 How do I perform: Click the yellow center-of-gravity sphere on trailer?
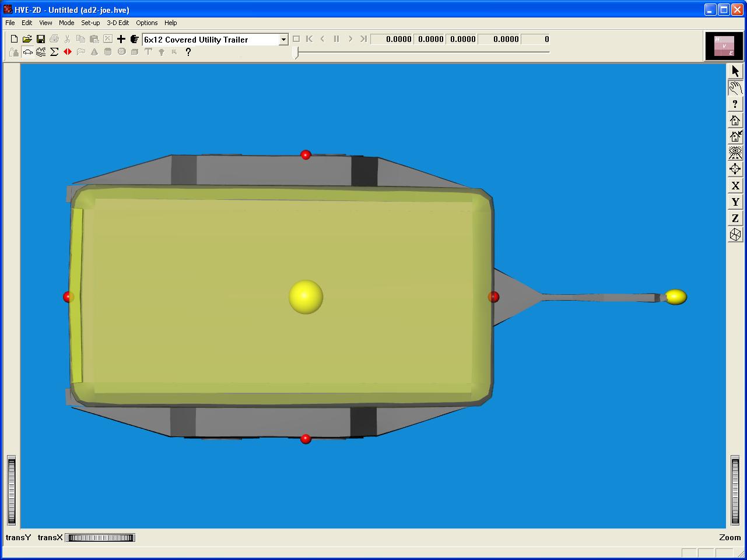click(x=306, y=297)
